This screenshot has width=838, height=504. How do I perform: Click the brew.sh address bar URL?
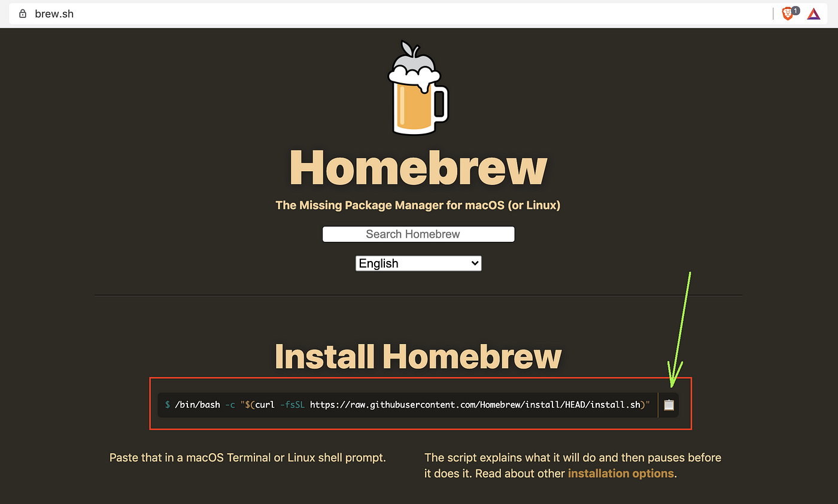tap(54, 13)
